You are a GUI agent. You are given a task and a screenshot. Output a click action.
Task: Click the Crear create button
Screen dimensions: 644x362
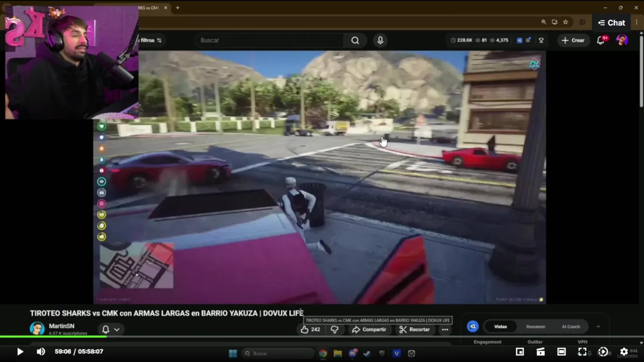(x=573, y=40)
